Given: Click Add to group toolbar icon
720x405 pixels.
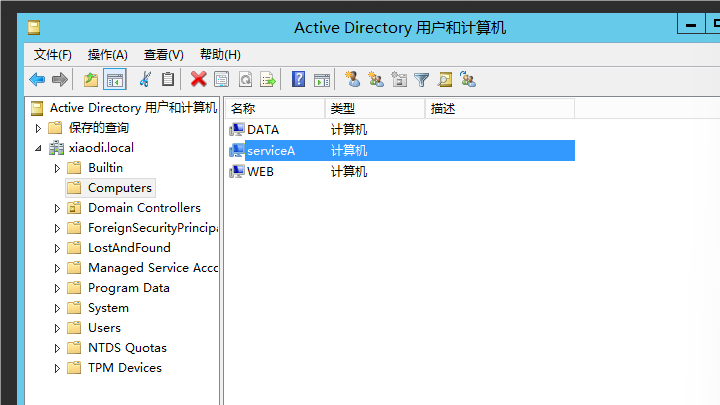Looking at the screenshot, I should 468,79.
